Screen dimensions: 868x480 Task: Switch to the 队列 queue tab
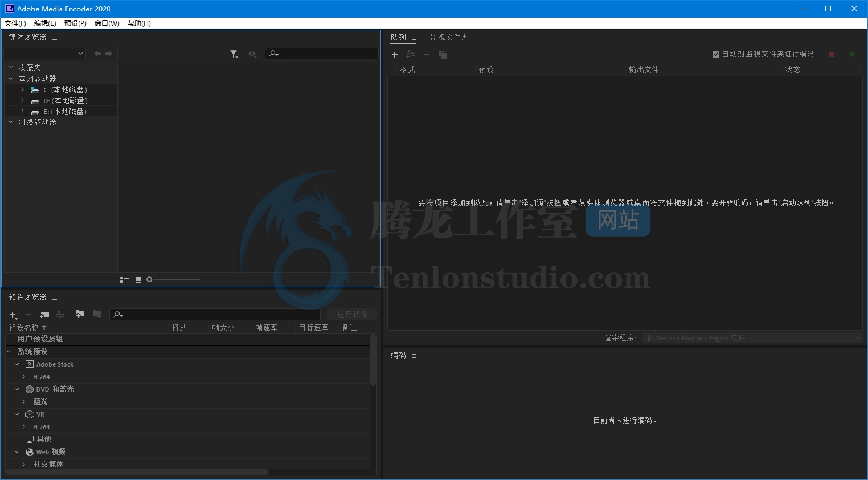pos(398,38)
